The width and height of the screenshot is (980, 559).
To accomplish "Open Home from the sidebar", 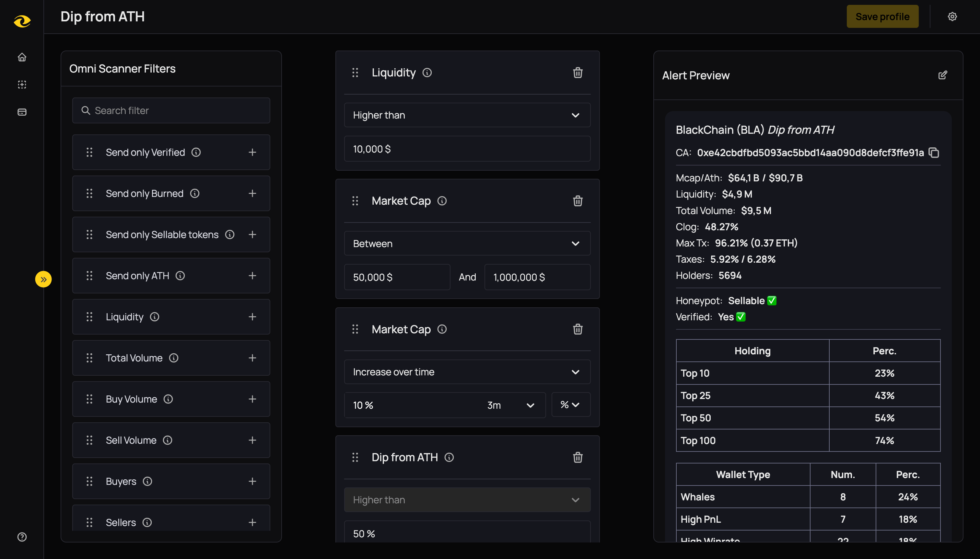I will pos(22,57).
